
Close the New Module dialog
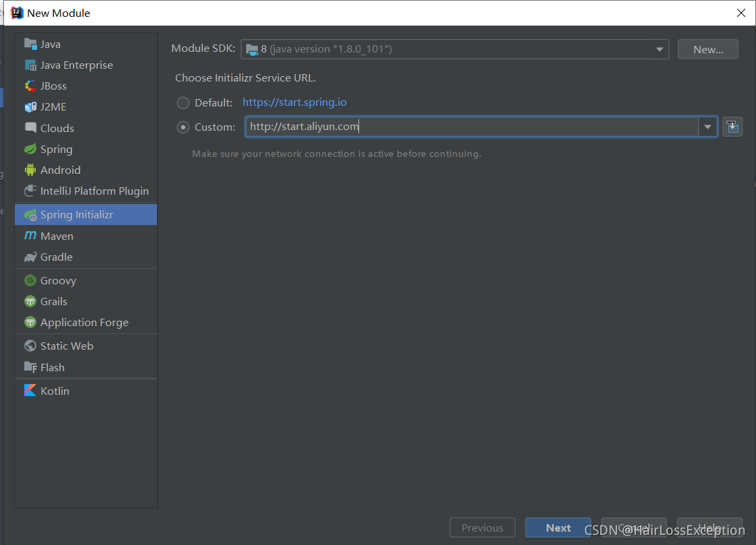pyautogui.click(x=741, y=13)
